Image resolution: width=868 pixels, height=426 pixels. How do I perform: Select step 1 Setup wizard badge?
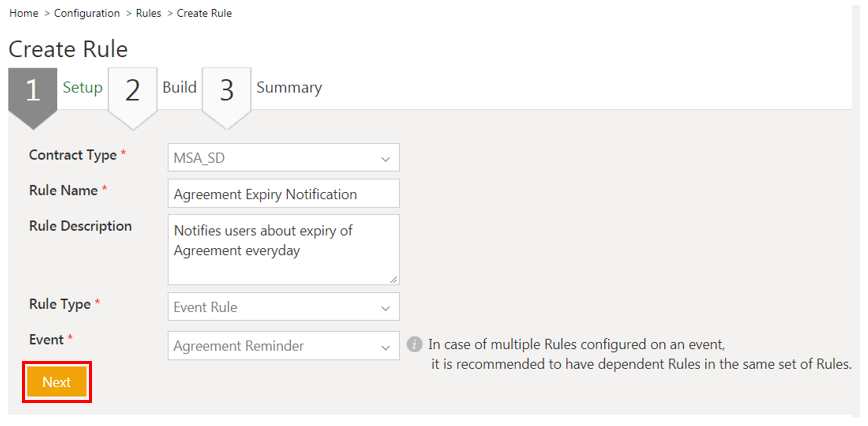point(33,92)
